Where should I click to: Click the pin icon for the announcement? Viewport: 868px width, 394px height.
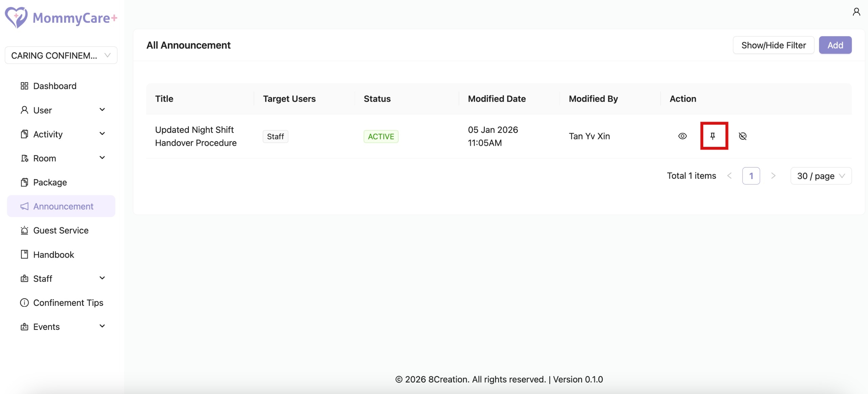click(x=713, y=136)
